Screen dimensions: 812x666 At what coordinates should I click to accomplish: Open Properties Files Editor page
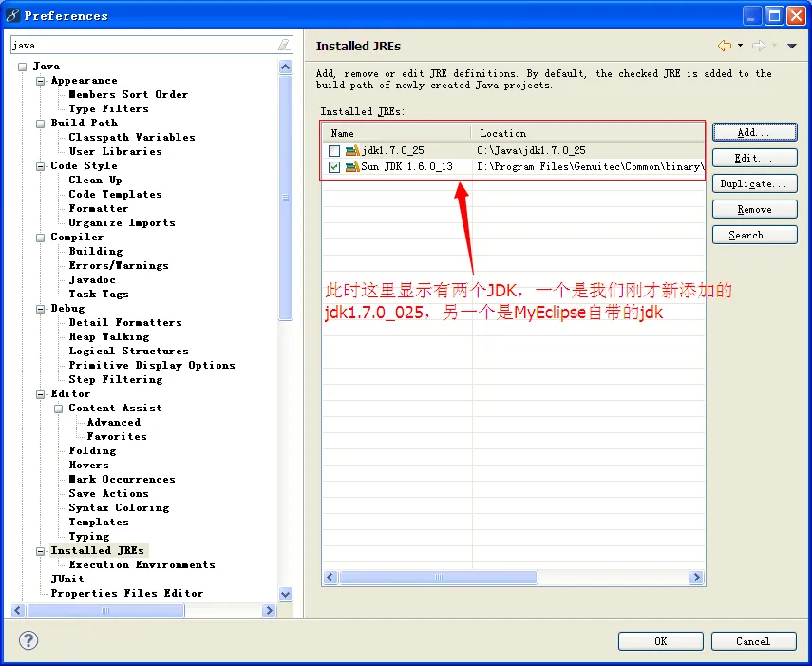click(x=127, y=593)
